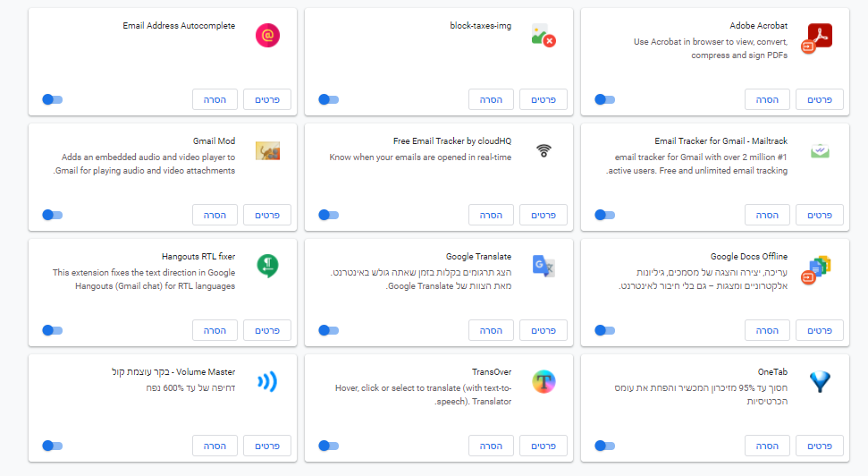Toggle the Mailtrack email tracker switch
Viewport: 868px width, 476px height.
point(605,215)
